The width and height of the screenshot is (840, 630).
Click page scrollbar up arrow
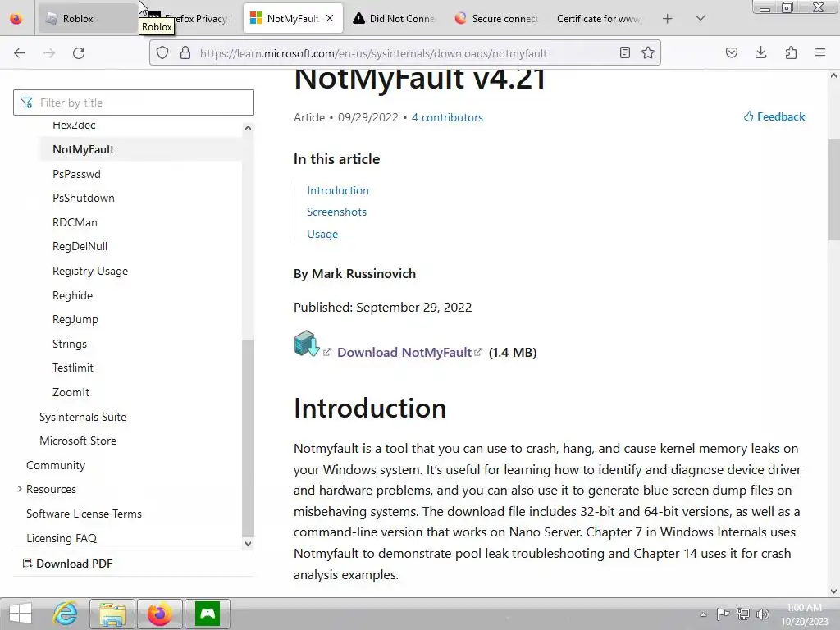tap(833, 76)
